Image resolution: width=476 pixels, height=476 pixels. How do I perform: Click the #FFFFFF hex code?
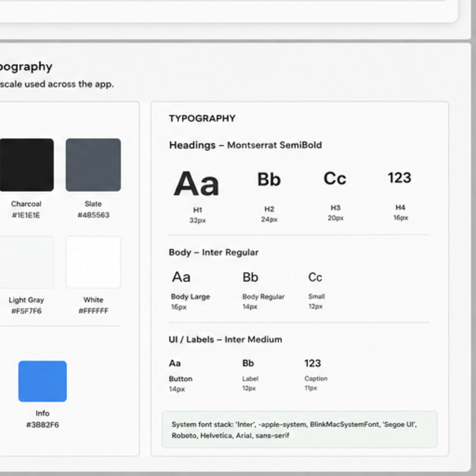[x=93, y=311]
